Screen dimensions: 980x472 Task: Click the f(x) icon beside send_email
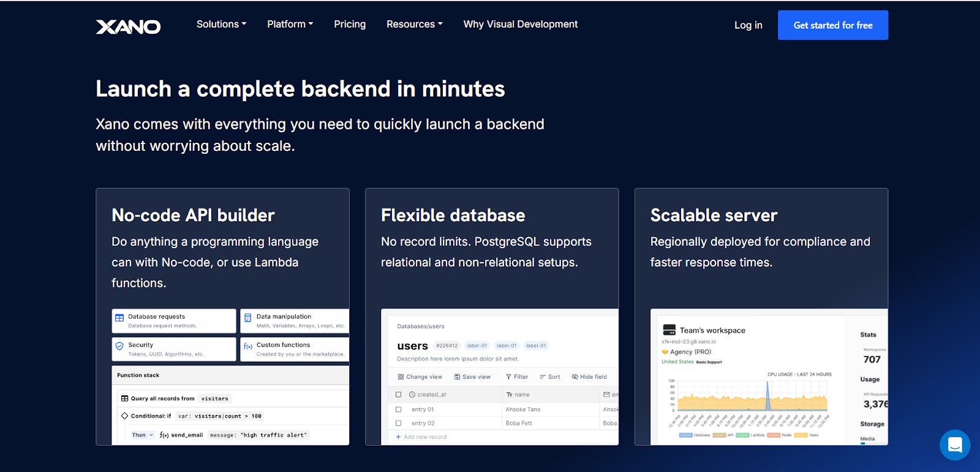[x=164, y=435]
